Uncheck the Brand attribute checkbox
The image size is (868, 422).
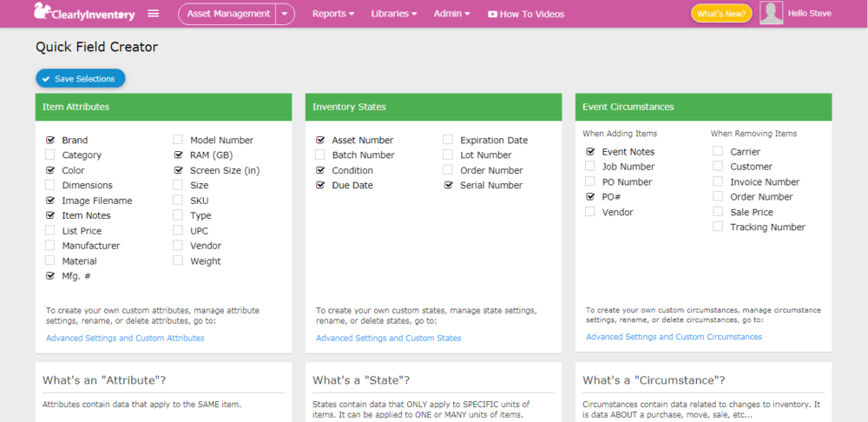50,140
